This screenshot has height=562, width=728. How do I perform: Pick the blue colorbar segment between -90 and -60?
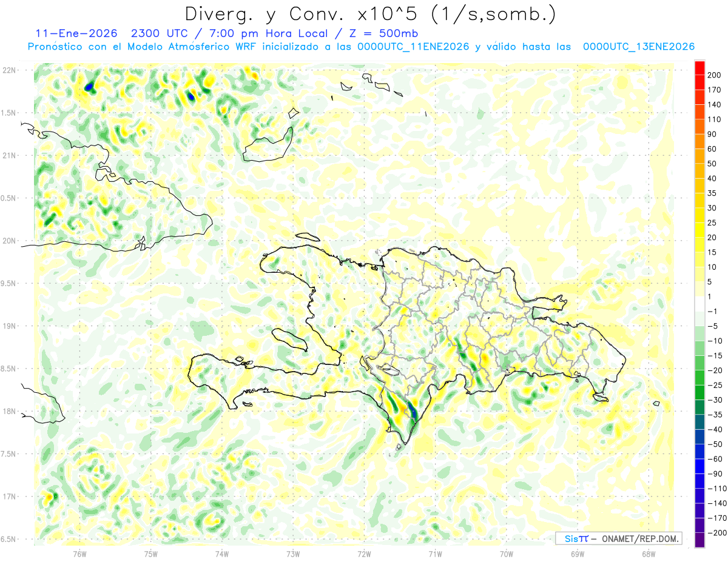699,466
